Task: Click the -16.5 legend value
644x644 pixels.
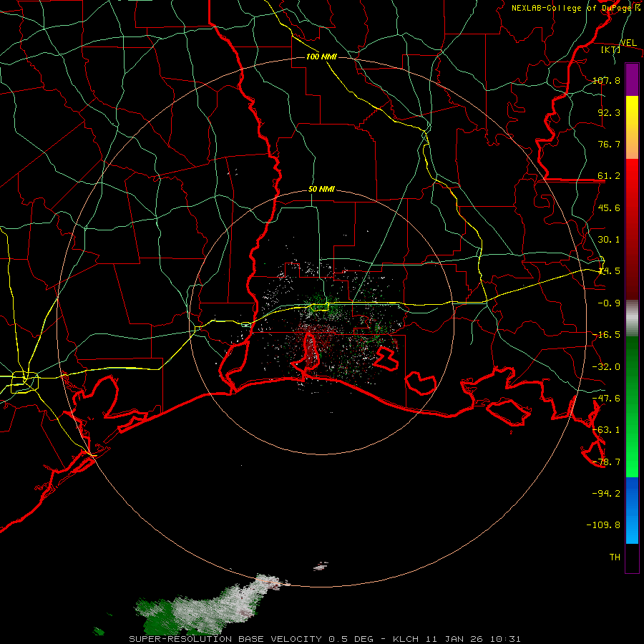Action: click(x=606, y=335)
